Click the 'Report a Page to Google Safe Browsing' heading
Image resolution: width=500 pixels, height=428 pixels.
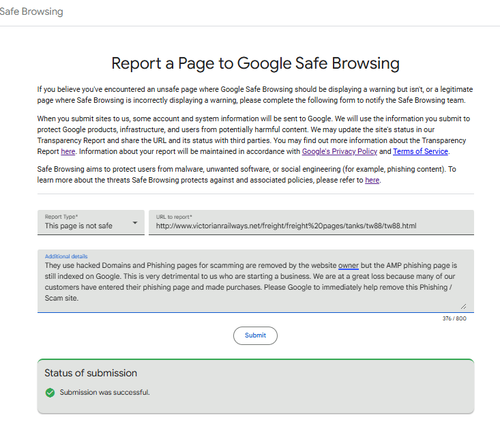pyautogui.click(x=255, y=63)
